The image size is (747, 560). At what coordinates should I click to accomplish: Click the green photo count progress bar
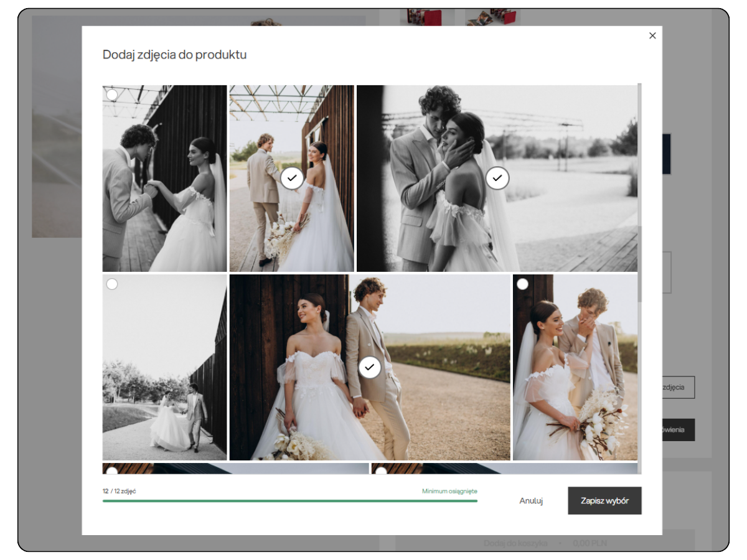coord(290,500)
